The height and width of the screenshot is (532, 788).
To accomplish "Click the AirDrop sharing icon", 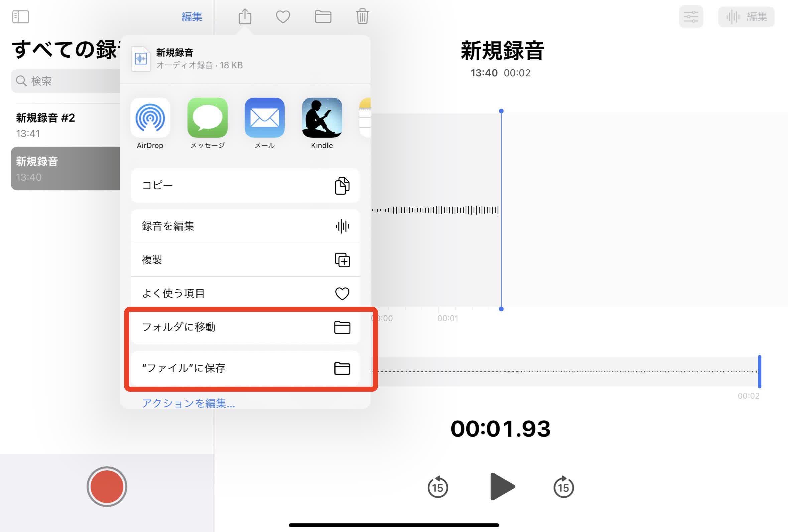I will click(150, 118).
